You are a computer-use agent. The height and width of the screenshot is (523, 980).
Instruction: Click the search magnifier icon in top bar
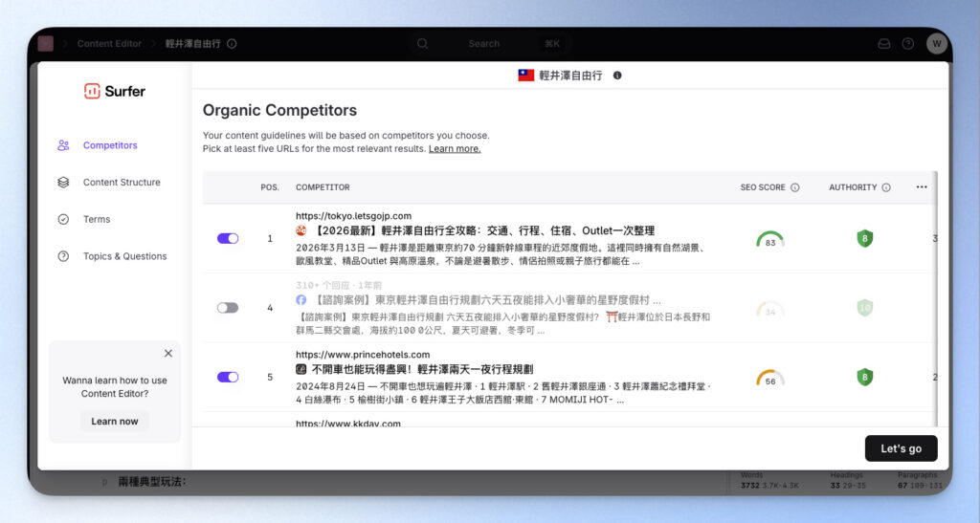click(422, 44)
